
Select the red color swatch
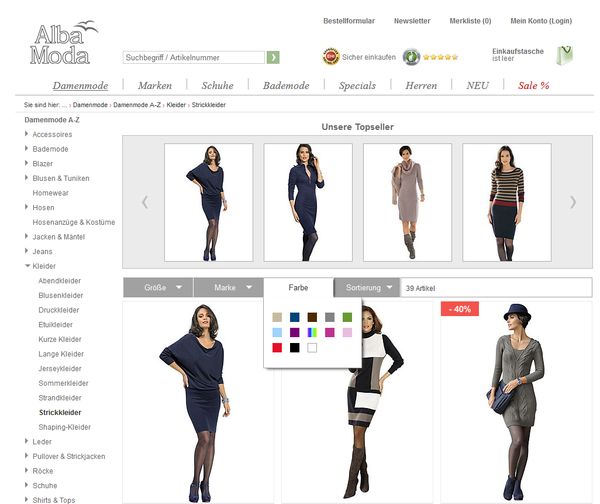[x=277, y=348]
